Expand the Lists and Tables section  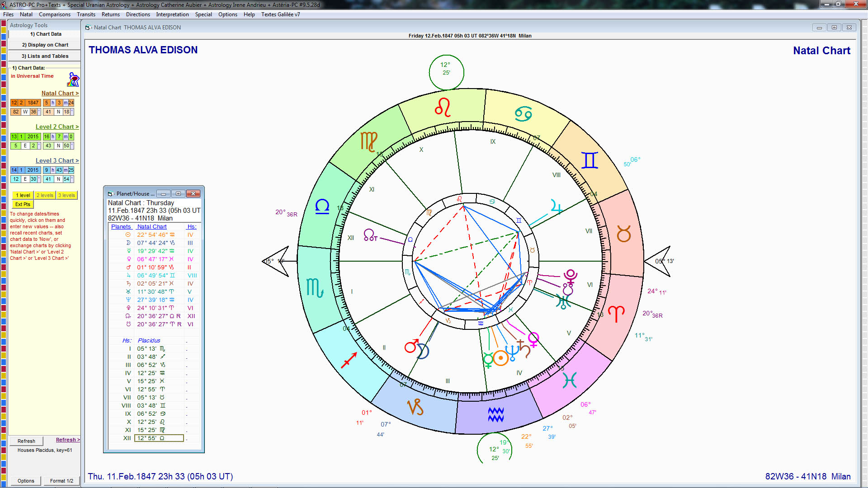45,56
